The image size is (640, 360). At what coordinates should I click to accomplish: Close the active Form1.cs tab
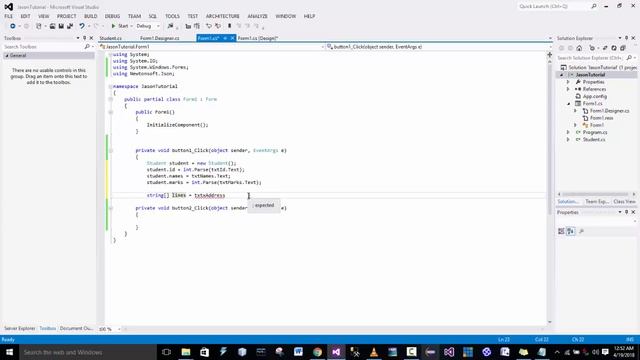(x=233, y=38)
